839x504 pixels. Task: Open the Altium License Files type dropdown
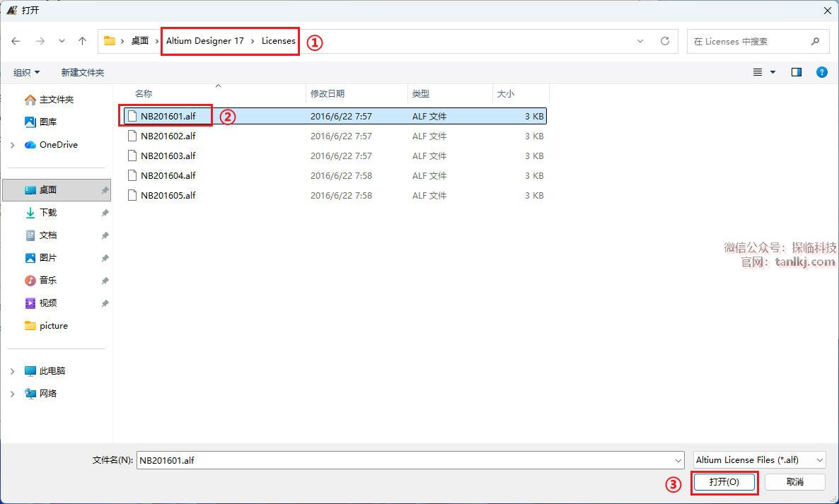coord(759,460)
